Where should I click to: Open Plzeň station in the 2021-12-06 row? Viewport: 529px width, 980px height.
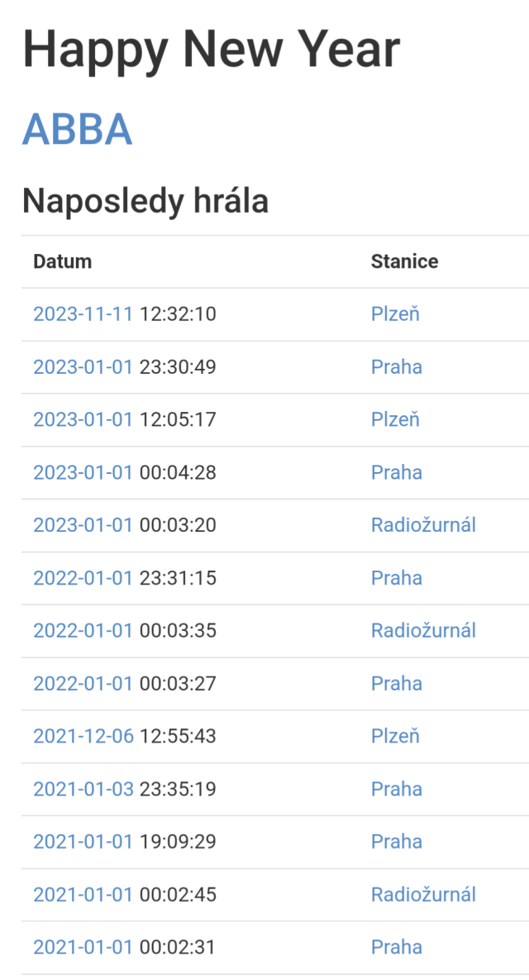(395, 736)
